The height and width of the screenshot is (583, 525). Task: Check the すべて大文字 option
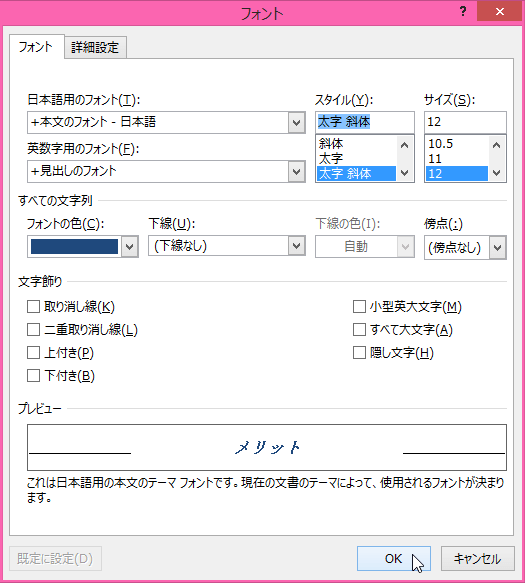pos(359,329)
